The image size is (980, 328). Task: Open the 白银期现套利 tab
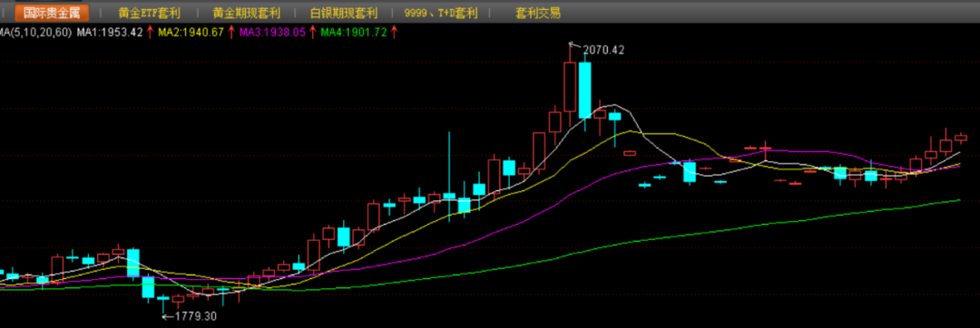344,13
